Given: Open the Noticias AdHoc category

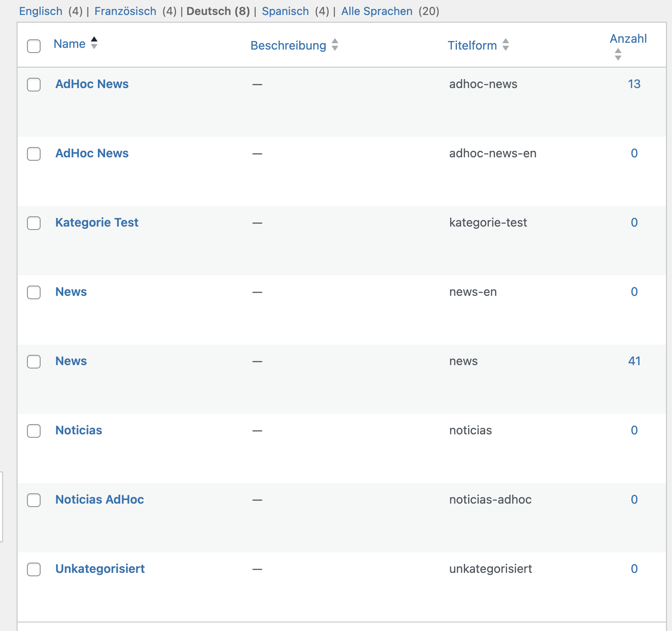Looking at the screenshot, I should (100, 500).
